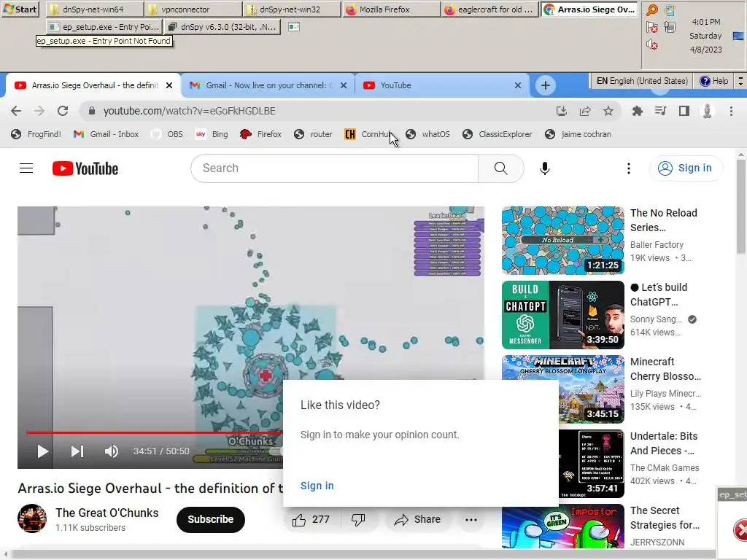Start voice search with the microphone

[544, 168]
